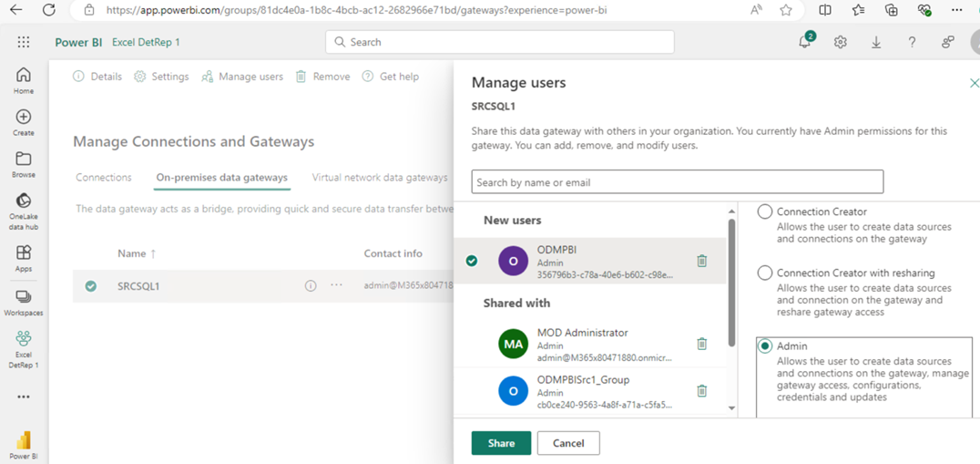980x464 pixels.
Task: Open Workspaces in left navigation
Action: [x=24, y=302]
